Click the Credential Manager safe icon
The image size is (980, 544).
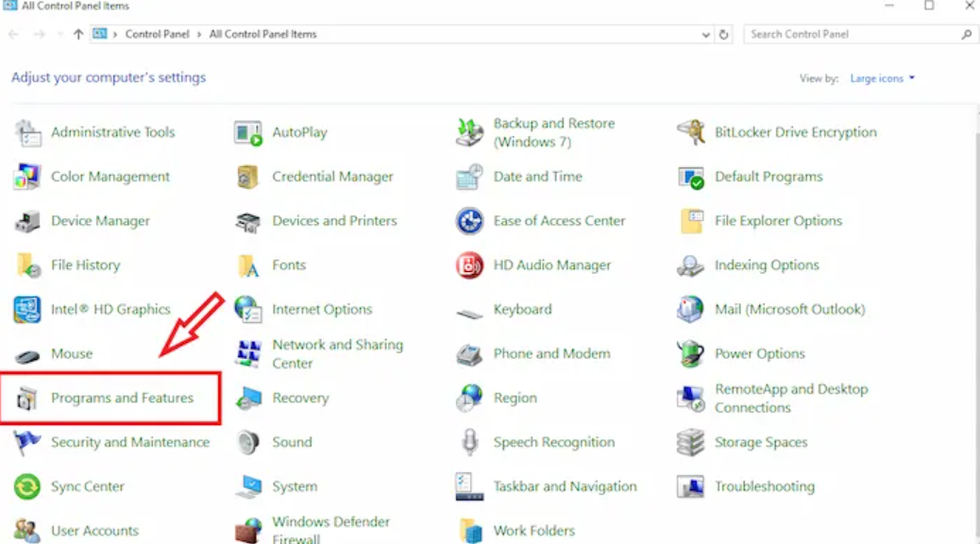(248, 177)
